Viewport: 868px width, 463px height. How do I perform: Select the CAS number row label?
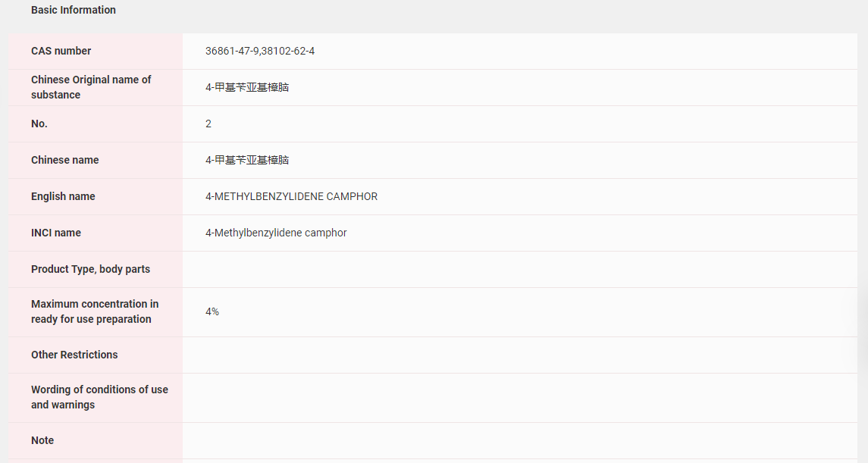[x=61, y=51]
